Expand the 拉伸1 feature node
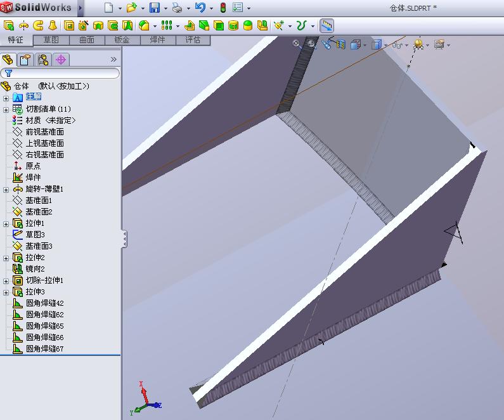504x420 pixels. [6, 224]
